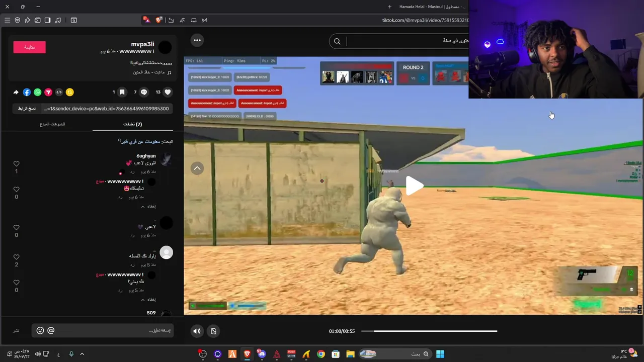Show hidden system tray icons chevron
This screenshot has width=644, height=362.
82,354
